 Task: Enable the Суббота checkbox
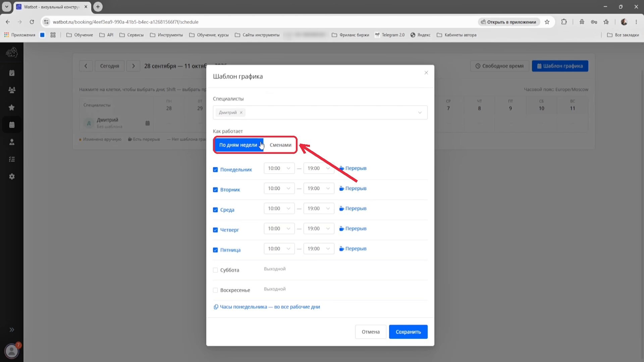tap(215, 270)
